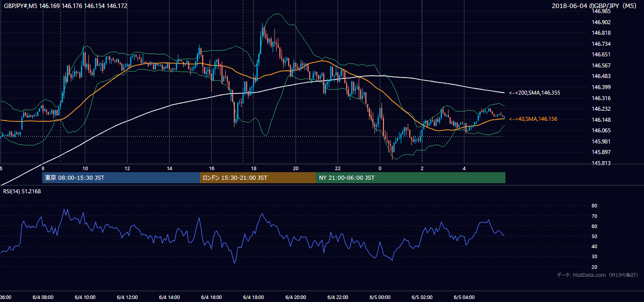644x302 pixels.
Task: Click hour label 0 under price chart
Action: 380,169
